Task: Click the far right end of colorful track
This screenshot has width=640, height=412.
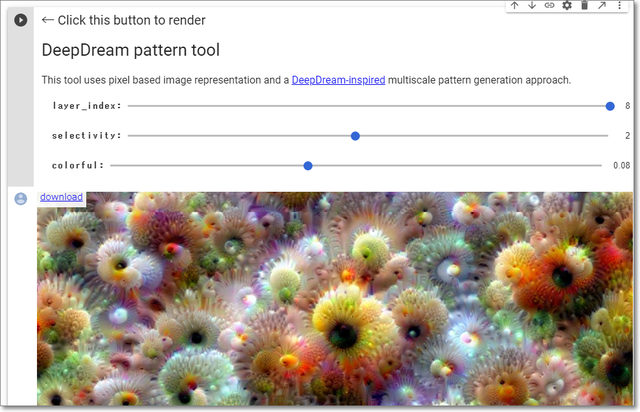Action: [600, 165]
